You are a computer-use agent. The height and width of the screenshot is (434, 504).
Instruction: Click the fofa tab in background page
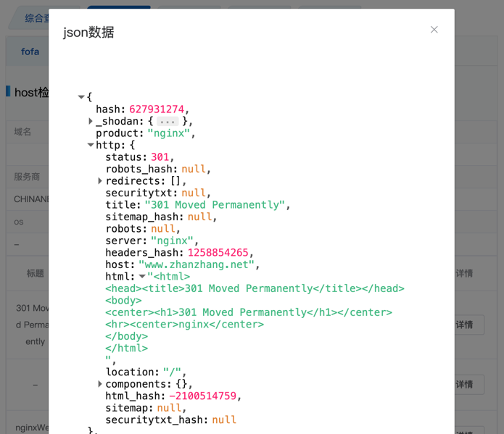pos(30,51)
